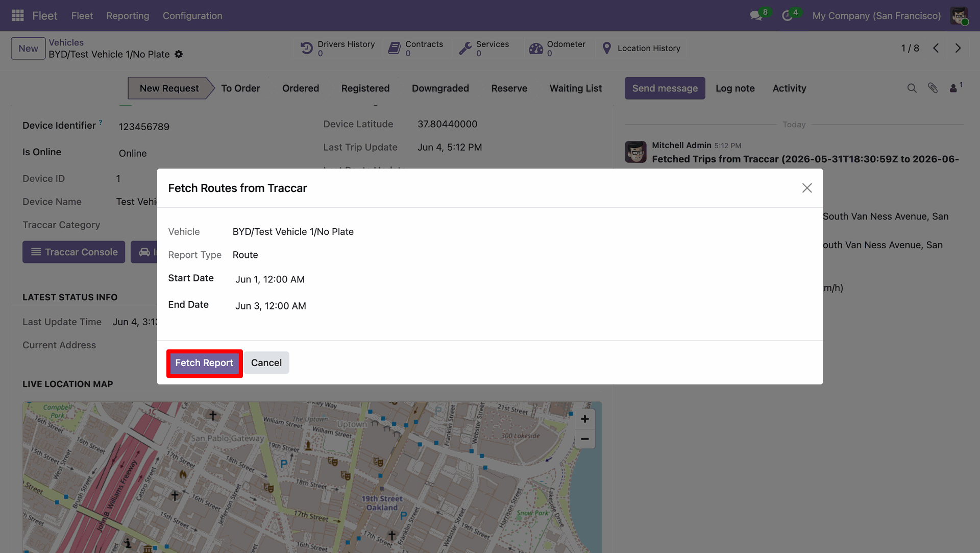Open the Reporting menu
This screenshot has width=980, height=553.
(128, 16)
